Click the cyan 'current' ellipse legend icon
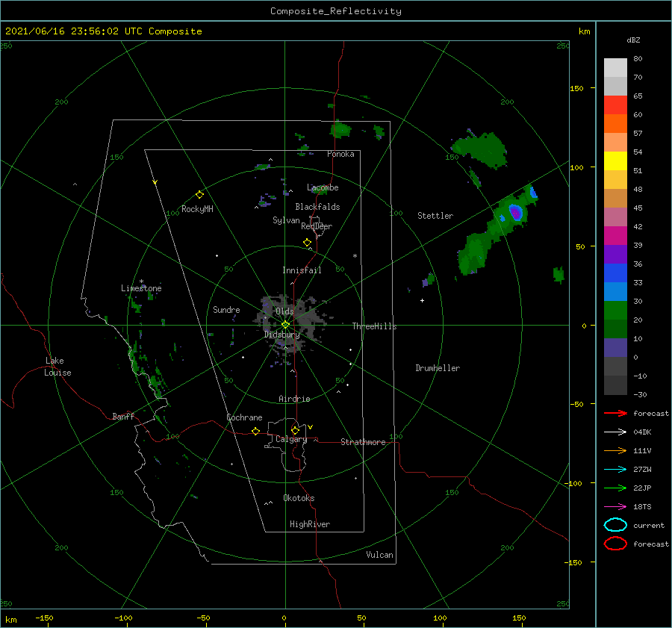672x628 pixels. 615,525
